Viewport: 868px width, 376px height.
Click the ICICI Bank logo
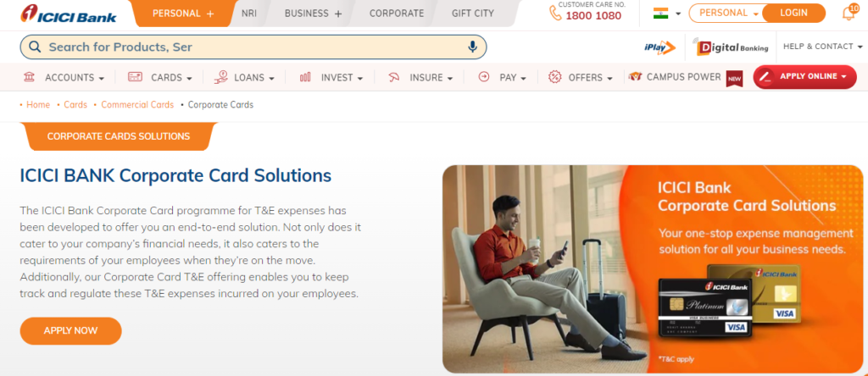click(69, 14)
